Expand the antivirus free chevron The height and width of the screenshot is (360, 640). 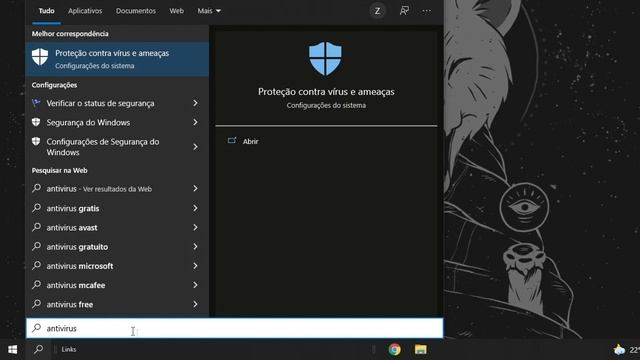196,304
